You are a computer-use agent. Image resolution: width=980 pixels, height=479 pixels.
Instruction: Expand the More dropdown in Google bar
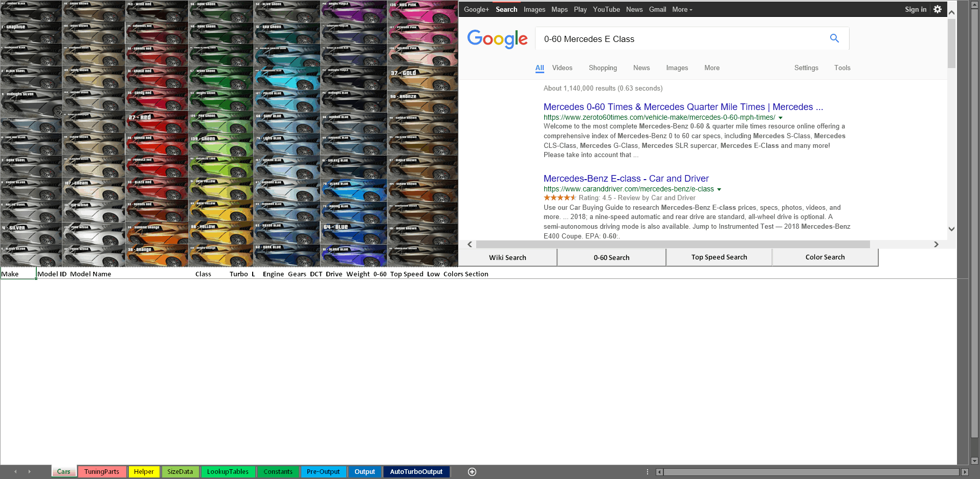682,9
